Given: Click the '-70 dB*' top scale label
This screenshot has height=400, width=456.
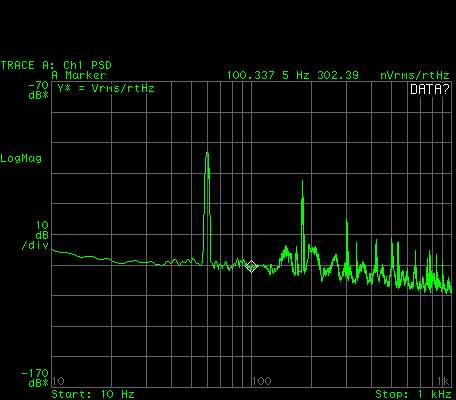Looking at the screenshot, I should pyautogui.click(x=38, y=90).
